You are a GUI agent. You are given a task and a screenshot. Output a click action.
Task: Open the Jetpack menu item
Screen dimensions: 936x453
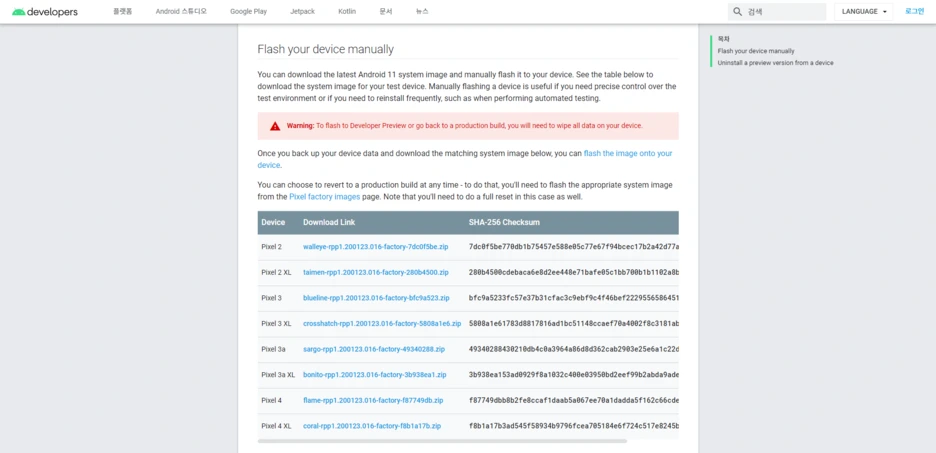tap(303, 12)
